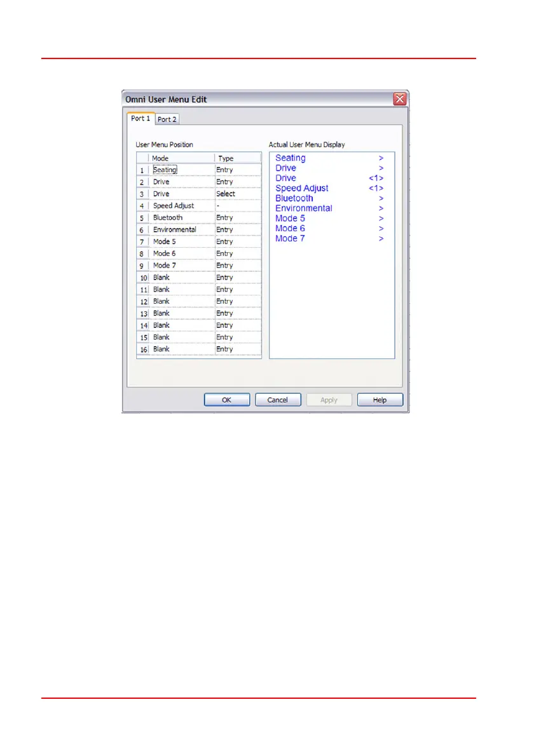Close the Omni User Menu Edit dialog
Screen dimensions: 534x756
click(x=399, y=99)
